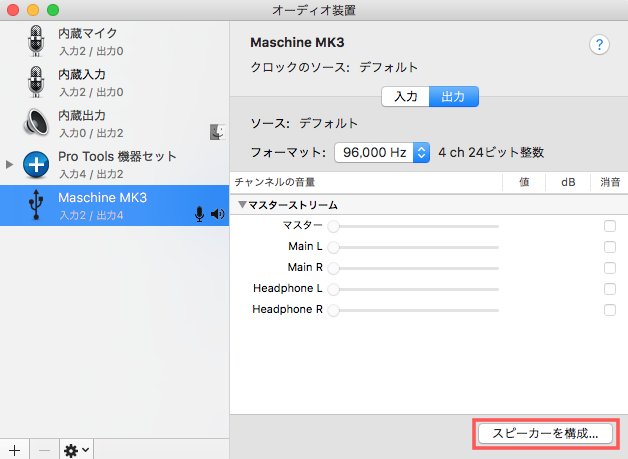Mute the Main L channel checkbox

click(610, 247)
